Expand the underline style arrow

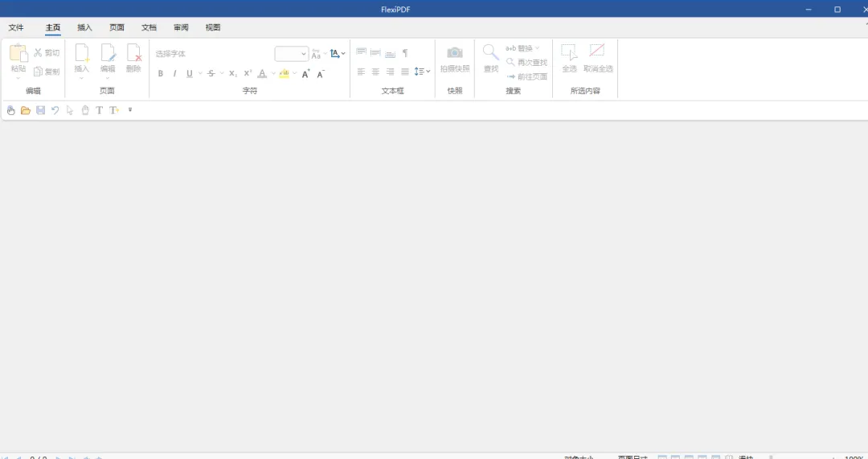click(200, 74)
